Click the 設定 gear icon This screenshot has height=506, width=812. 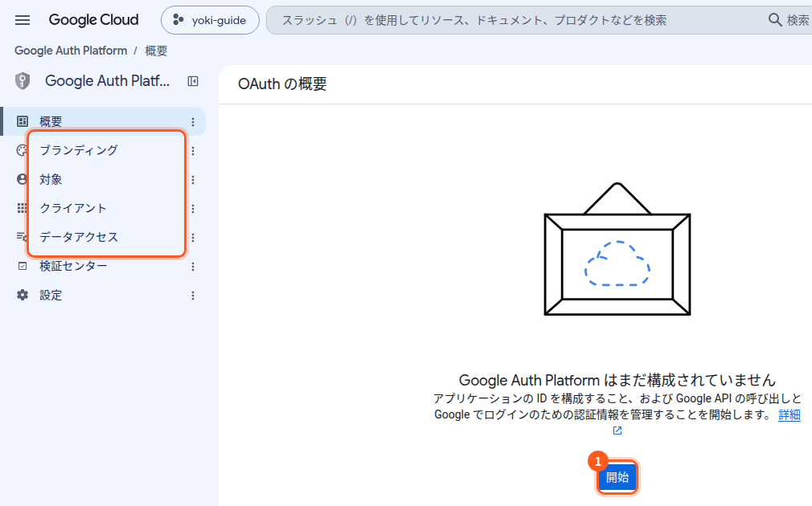tap(23, 295)
